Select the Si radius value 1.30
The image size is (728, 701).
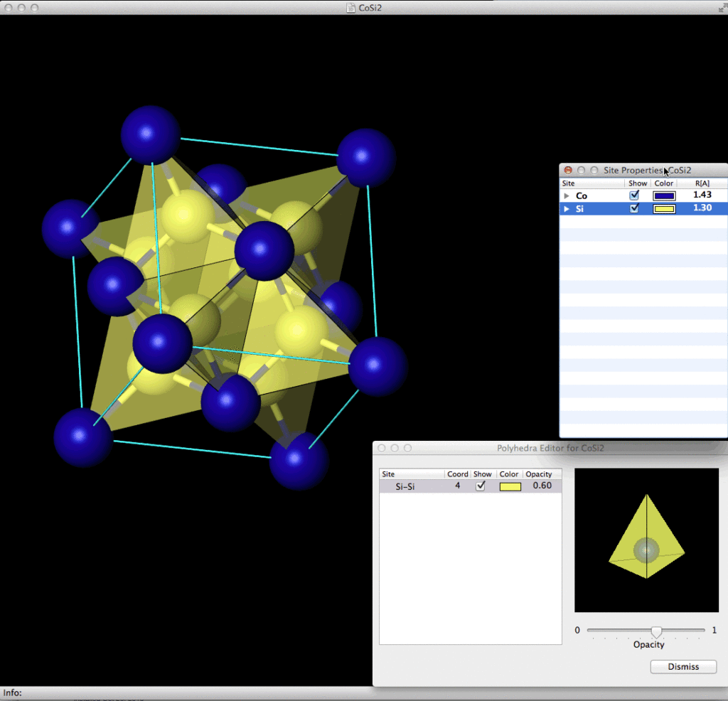[x=702, y=209]
